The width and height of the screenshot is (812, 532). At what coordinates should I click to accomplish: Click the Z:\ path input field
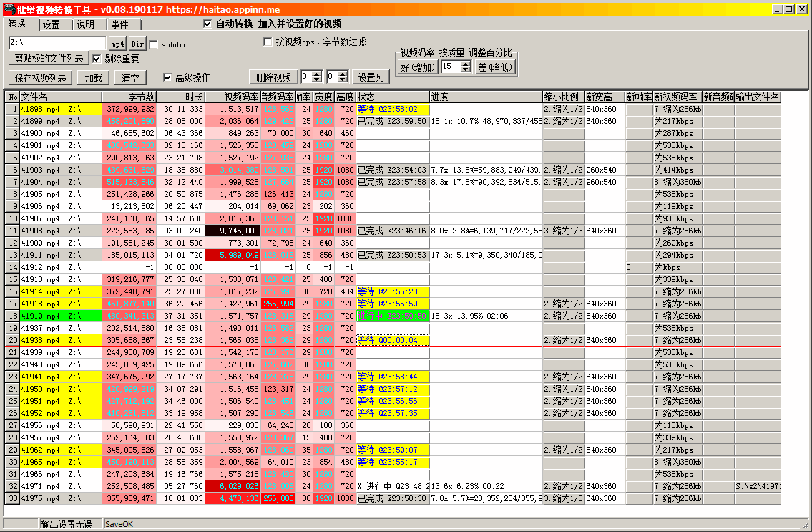point(57,44)
